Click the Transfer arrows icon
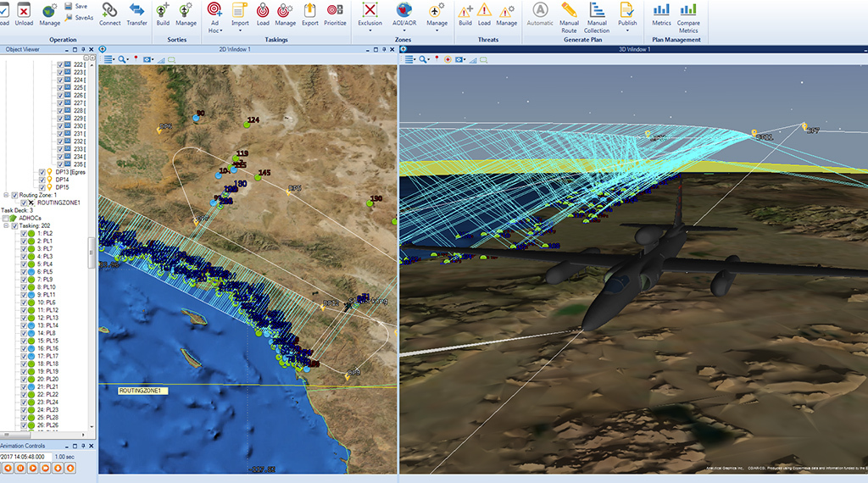The height and width of the screenshot is (483, 868). pyautogui.click(x=136, y=12)
